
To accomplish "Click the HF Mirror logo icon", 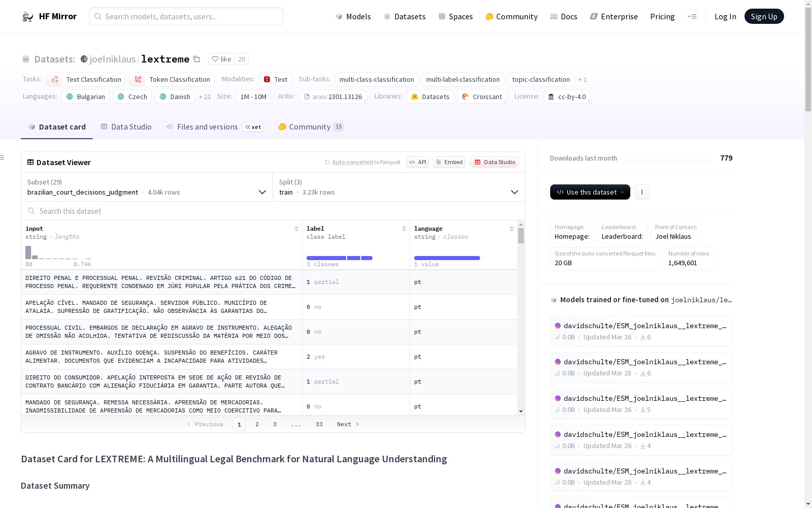I will coord(28,17).
